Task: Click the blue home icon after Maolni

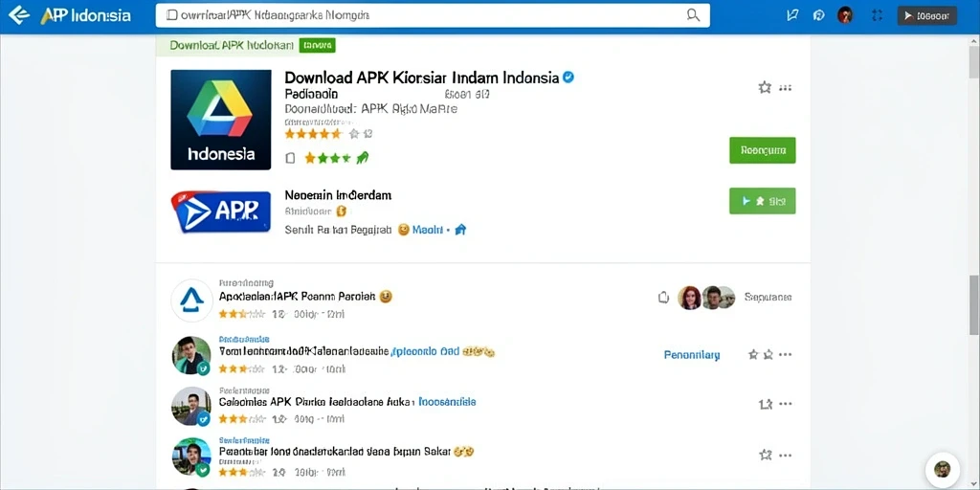Action: pyautogui.click(x=460, y=230)
